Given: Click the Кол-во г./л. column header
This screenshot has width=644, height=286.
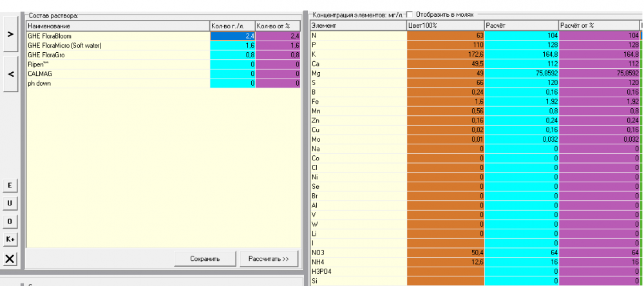Looking at the screenshot, I should tap(232, 26).
